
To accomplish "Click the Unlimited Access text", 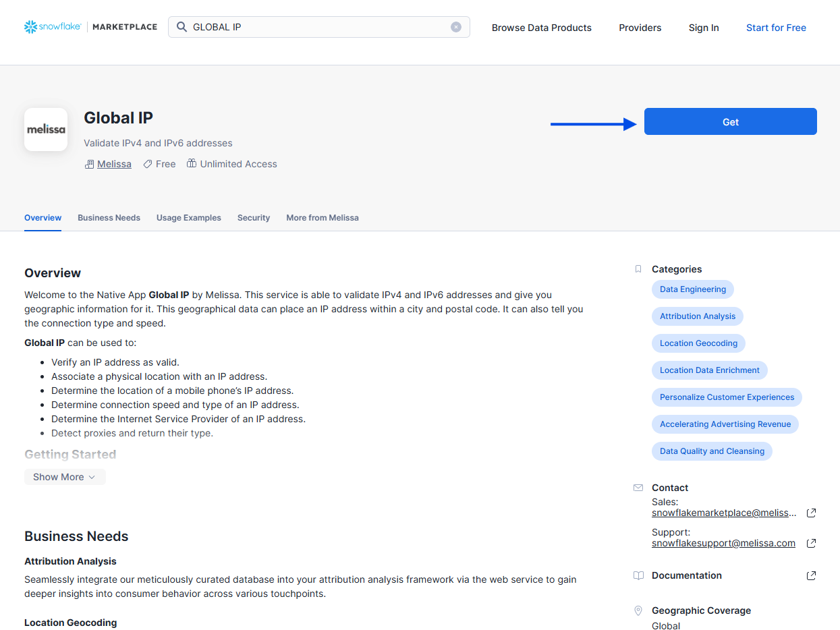I will tap(238, 164).
